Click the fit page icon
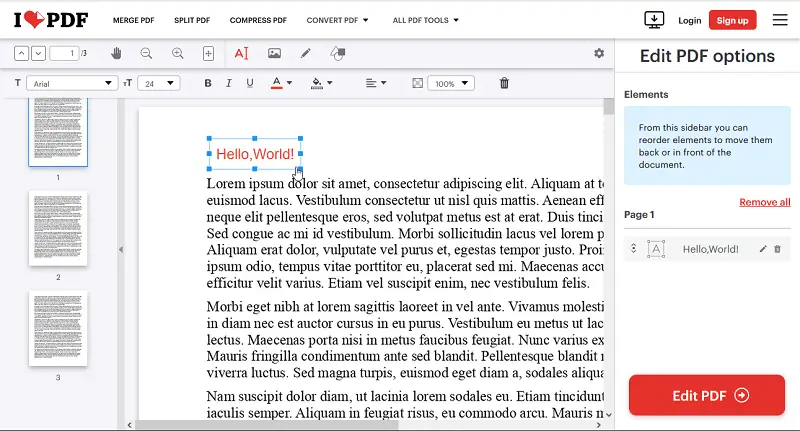This screenshot has height=431, width=800. coord(208,53)
